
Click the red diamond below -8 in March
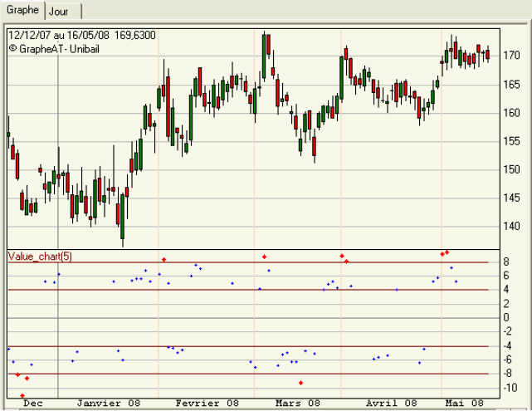(300, 383)
